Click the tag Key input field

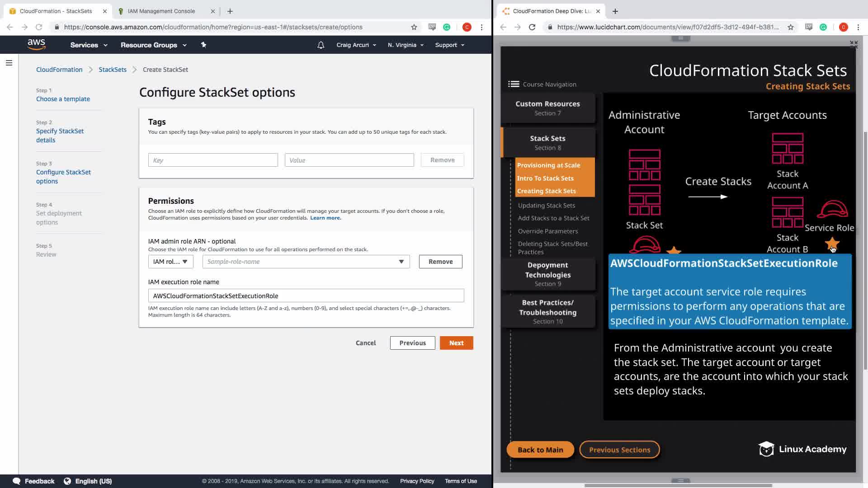pos(213,160)
